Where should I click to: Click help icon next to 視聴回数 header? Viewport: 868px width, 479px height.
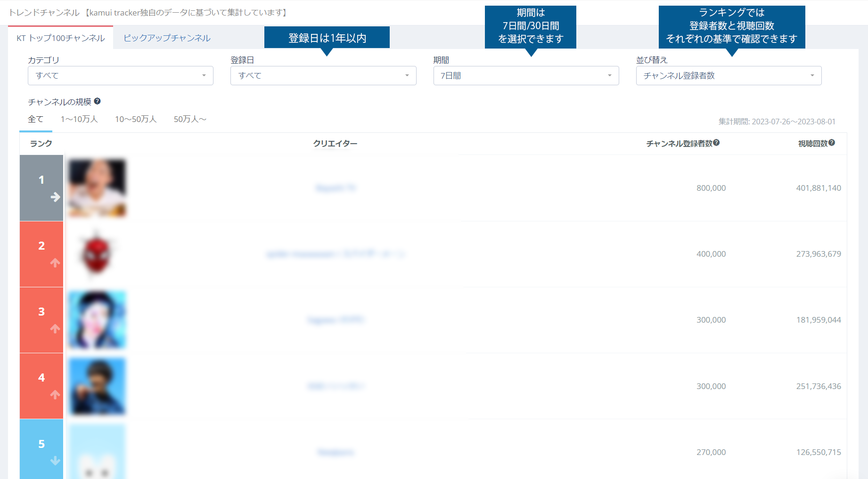(x=832, y=143)
